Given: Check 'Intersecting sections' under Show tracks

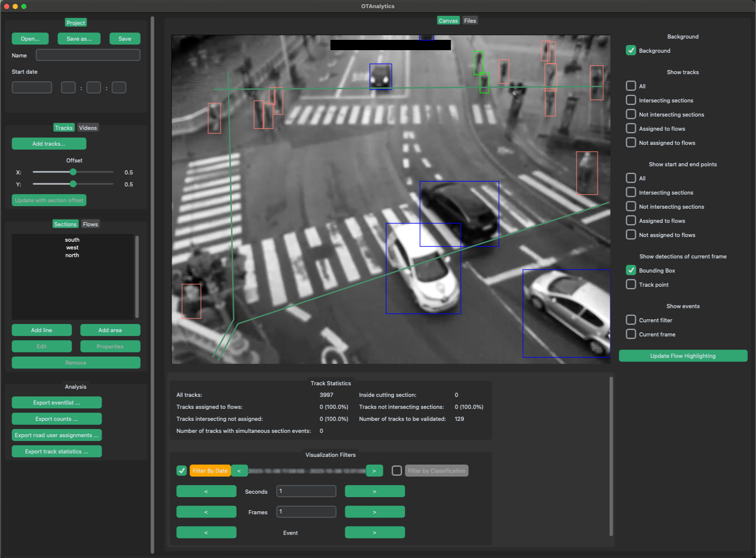Looking at the screenshot, I should 631,100.
